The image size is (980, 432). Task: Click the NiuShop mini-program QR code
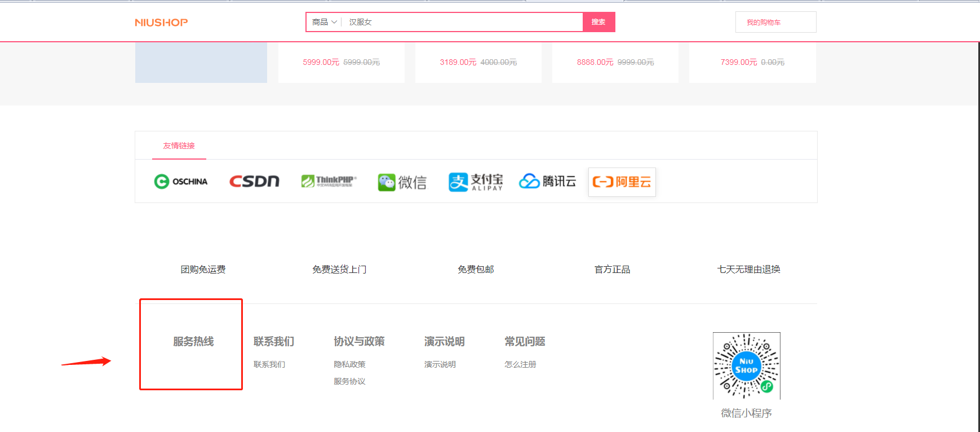pos(747,366)
